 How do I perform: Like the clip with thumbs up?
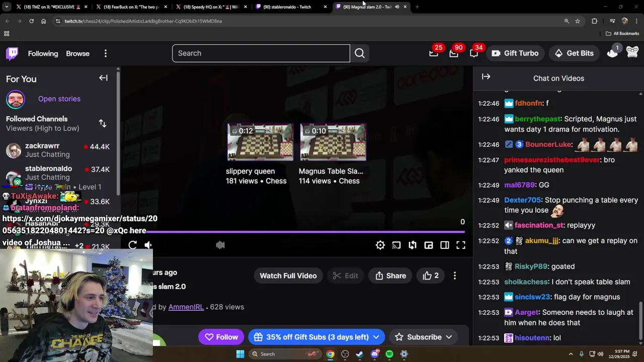pos(431,276)
